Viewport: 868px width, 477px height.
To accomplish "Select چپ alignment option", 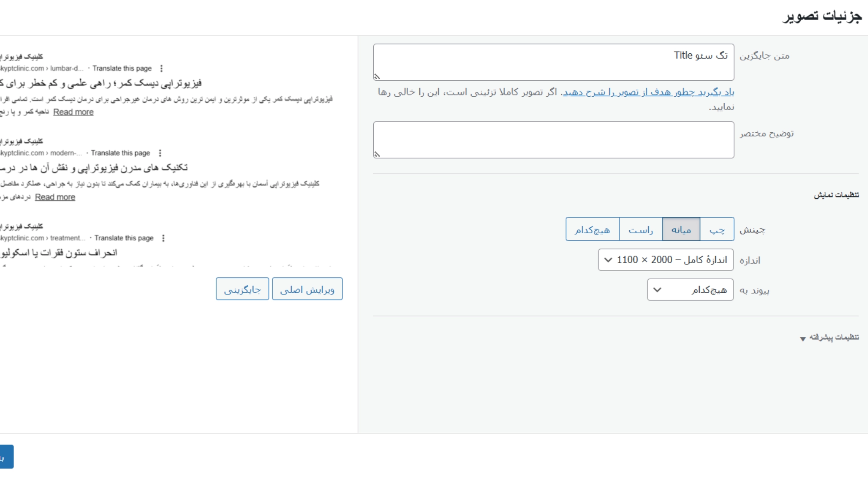I will pos(717,230).
